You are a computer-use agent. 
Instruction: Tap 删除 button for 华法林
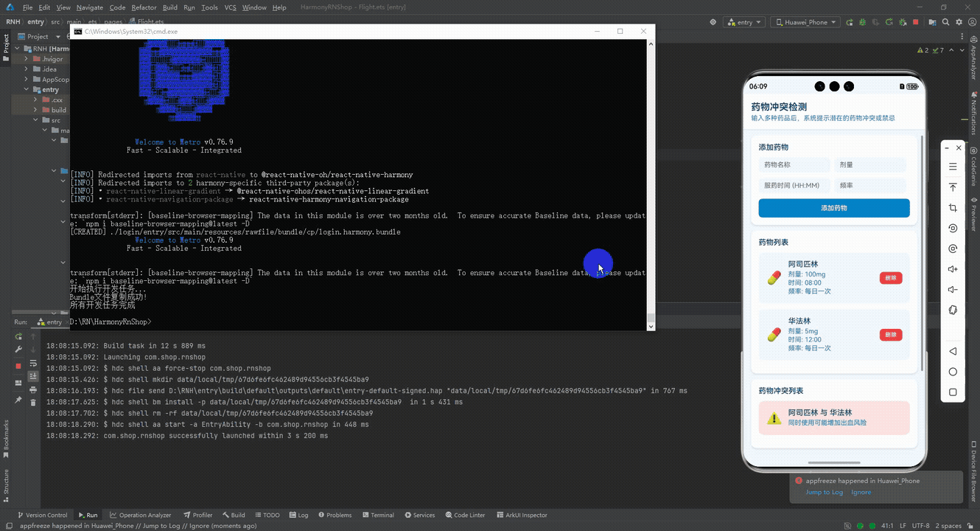[x=891, y=335]
